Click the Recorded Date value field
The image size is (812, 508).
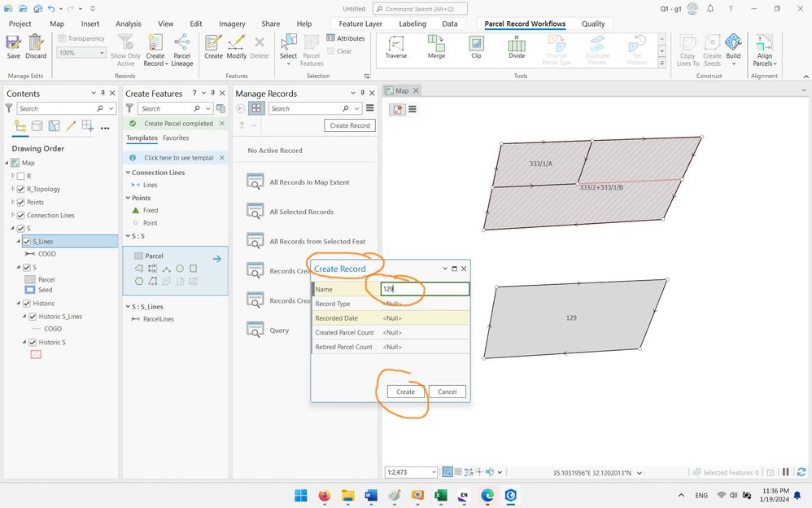coord(426,317)
